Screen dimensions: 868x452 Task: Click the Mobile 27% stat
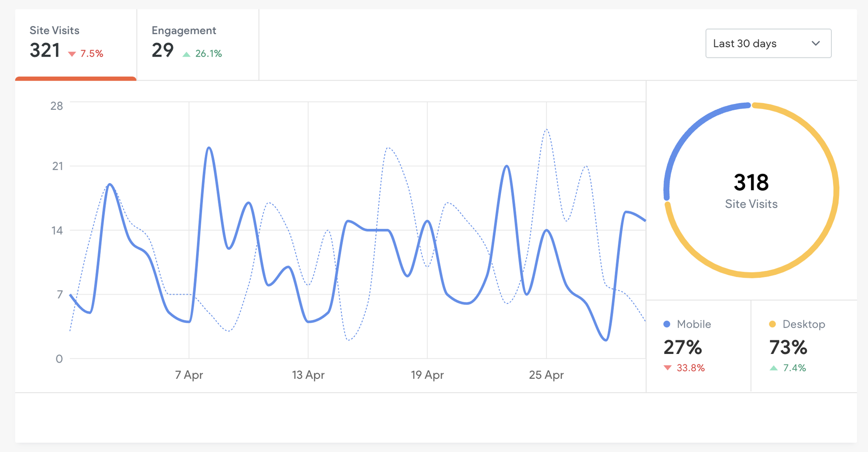[x=683, y=347]
